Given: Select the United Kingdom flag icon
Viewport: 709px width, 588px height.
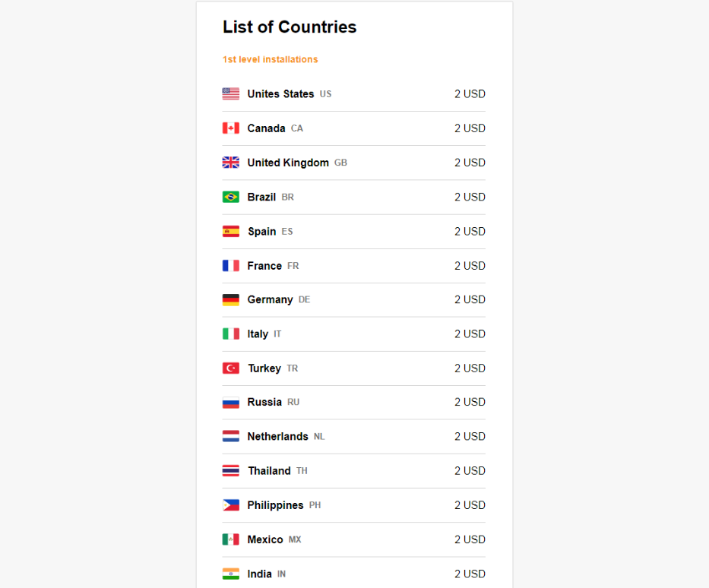Looking at the screenshot, I should click(x=230, y=163).
